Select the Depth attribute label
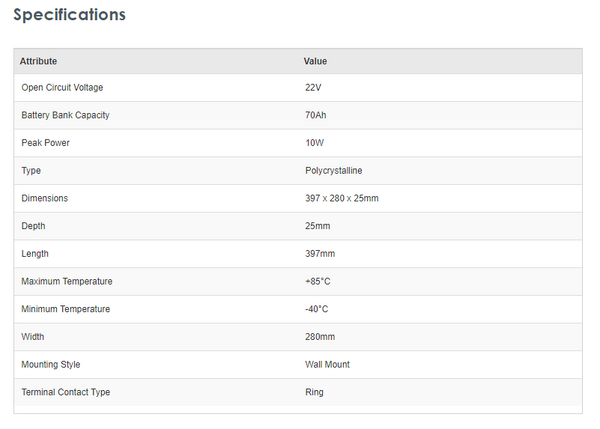 click(x=33, y=226)
